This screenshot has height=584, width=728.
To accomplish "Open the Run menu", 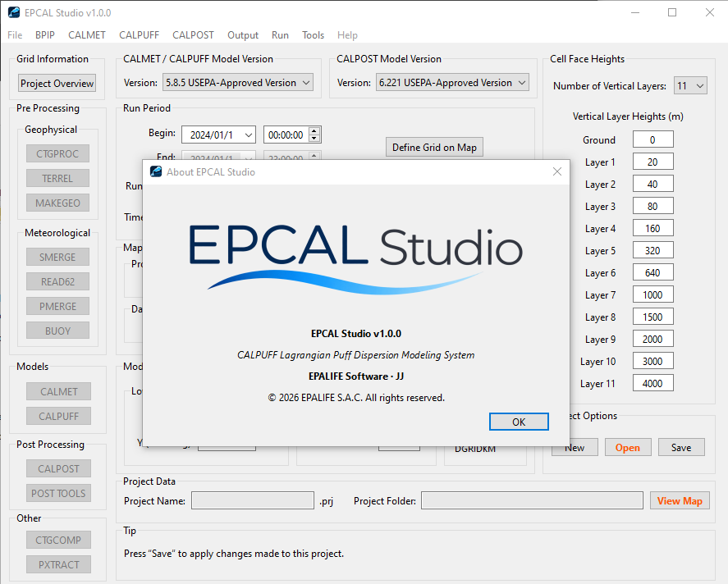I will point(280,35).
